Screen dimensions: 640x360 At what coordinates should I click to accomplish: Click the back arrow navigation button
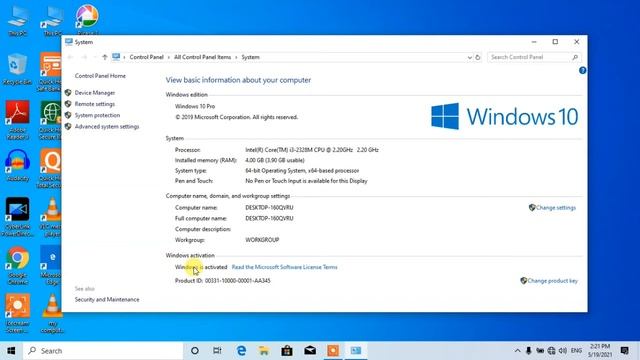pos(70,57)
